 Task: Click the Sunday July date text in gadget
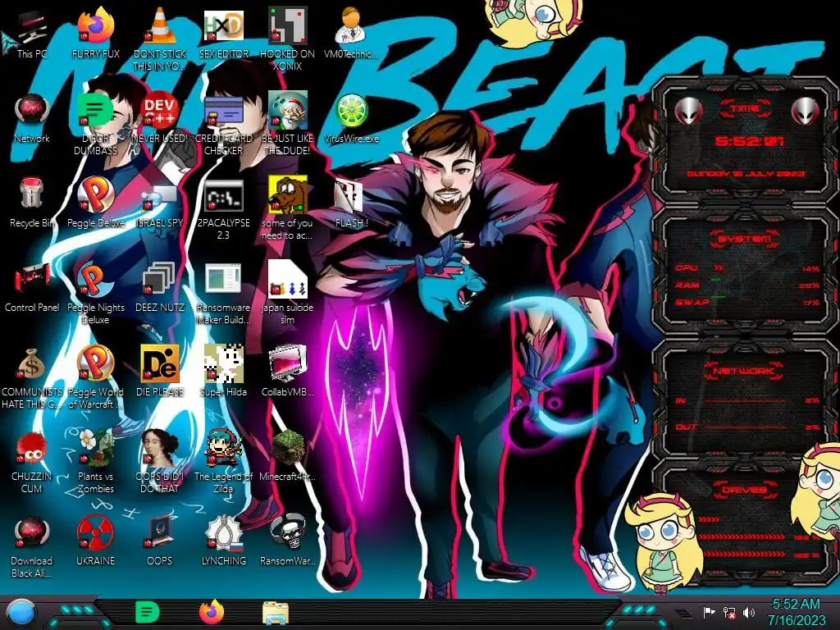click(746, 174)
